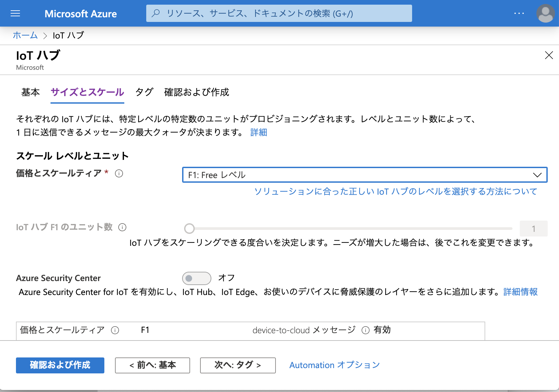Click the 前へ: 基本 button

tap(153, 365)
